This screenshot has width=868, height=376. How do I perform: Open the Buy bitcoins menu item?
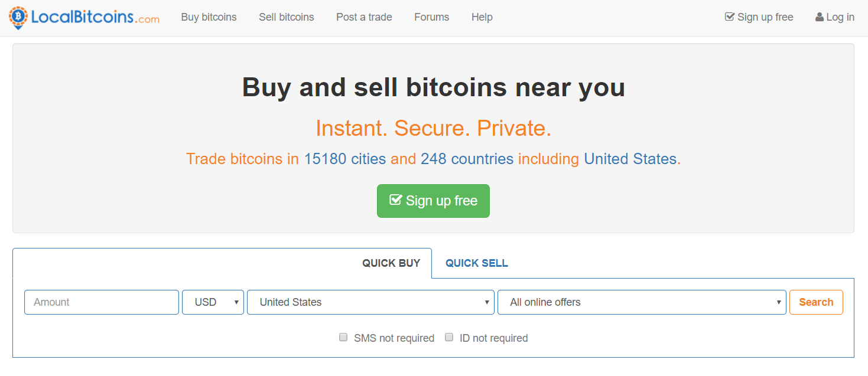pyautogui.click(x=209, y=17)
